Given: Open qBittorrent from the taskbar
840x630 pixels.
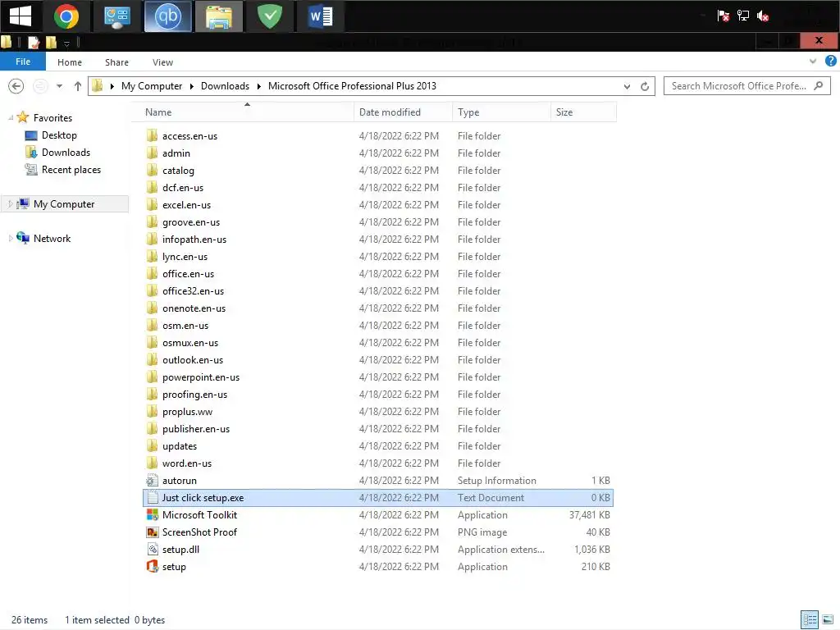Looking at the screenshot, I should (167, 16).
